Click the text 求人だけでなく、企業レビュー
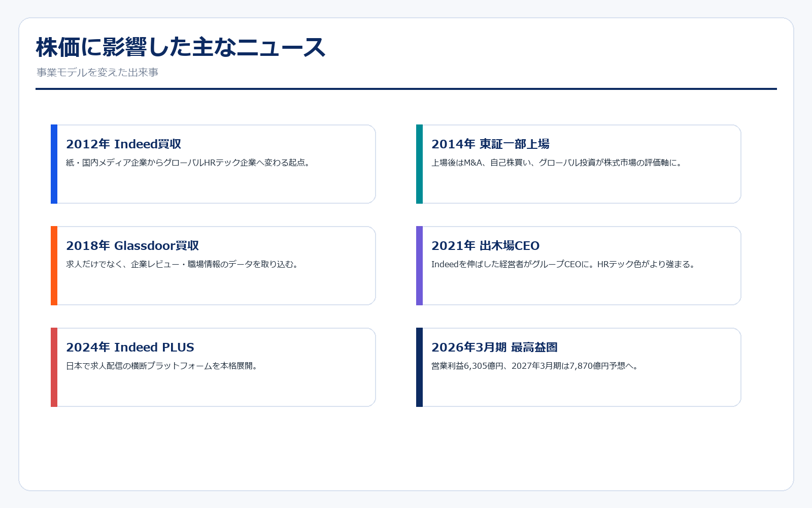 pos(123,264)
